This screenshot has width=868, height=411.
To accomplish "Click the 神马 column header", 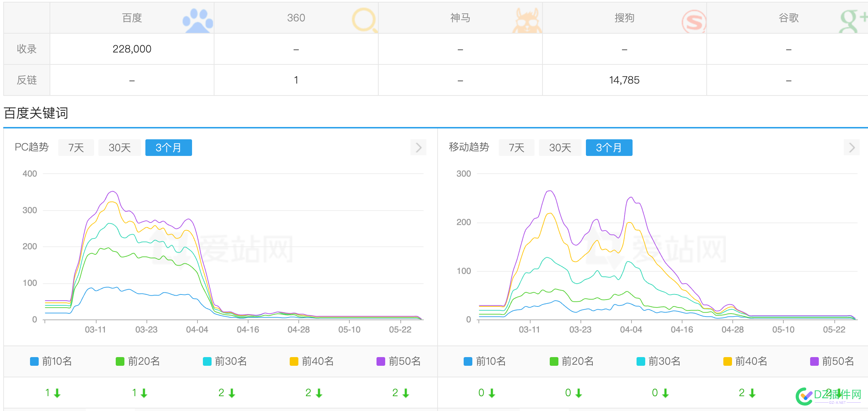I will pyautogui.click(x=460, y=18).
